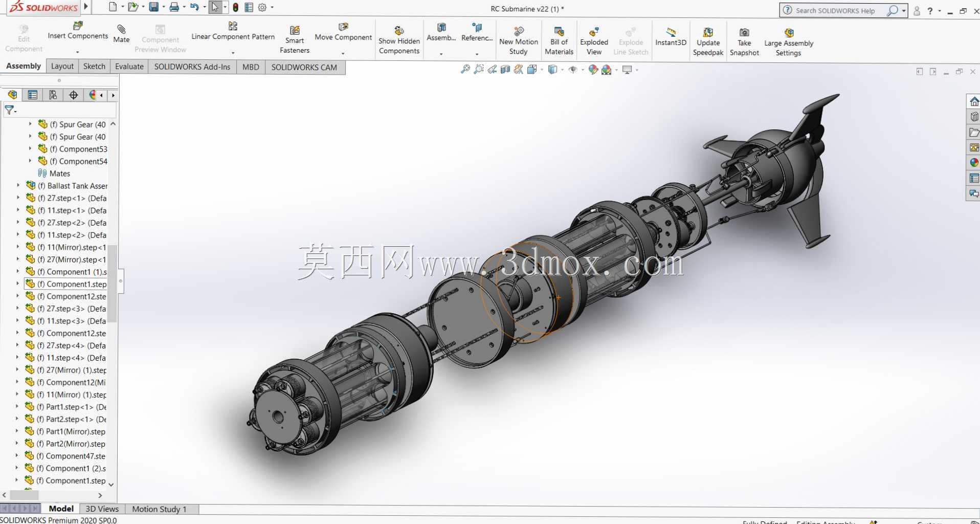The image size is (980, 524).
Task: Open SOLIDWORKS Resources home in task pane
Action: coord(974,101)
